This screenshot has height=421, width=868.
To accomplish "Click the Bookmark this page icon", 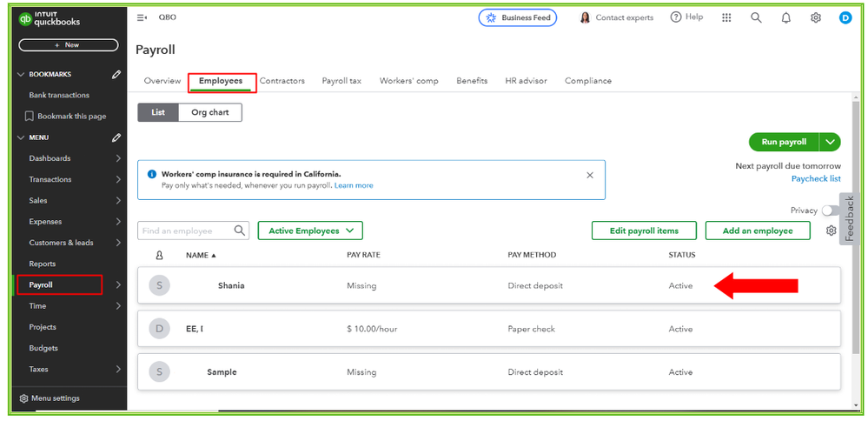I will tap(30, 117).
